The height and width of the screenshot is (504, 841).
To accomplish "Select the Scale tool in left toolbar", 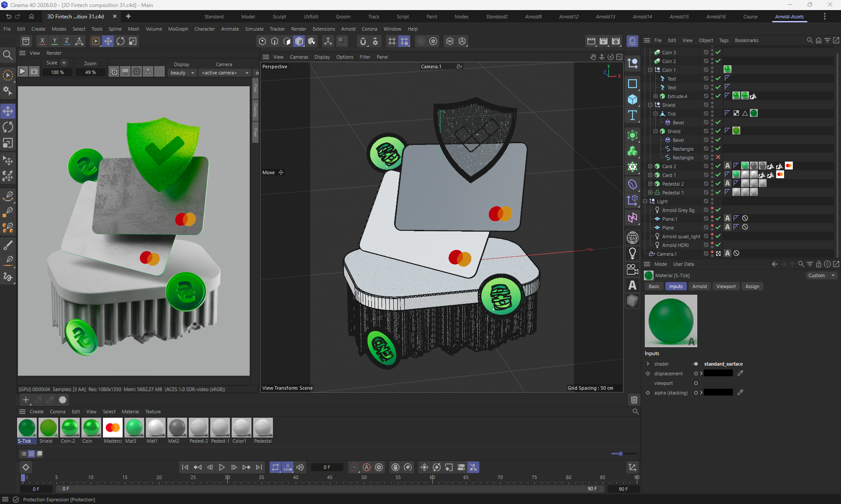I will coord(8,143).
